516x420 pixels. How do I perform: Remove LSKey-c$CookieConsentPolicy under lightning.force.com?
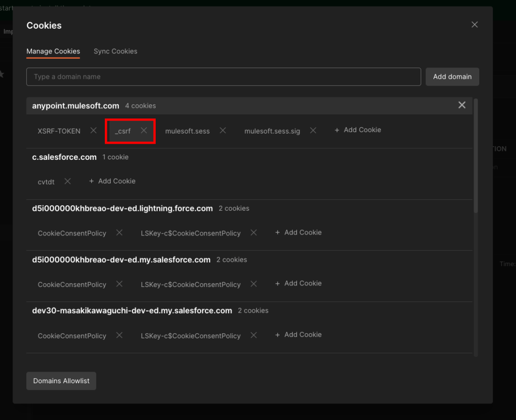tap(253, 233)
